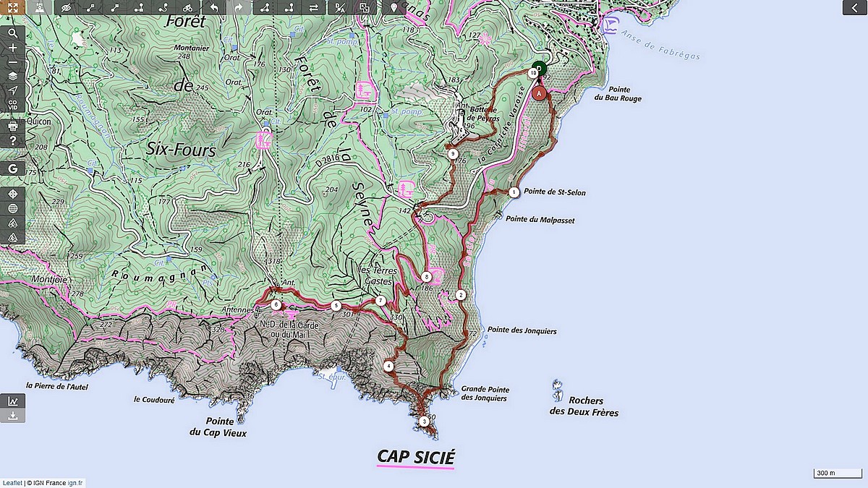868x488 pixels.
Task: Select waypoint marker 6 on the route
Action: pyautogui.click(x=276, y=305)
